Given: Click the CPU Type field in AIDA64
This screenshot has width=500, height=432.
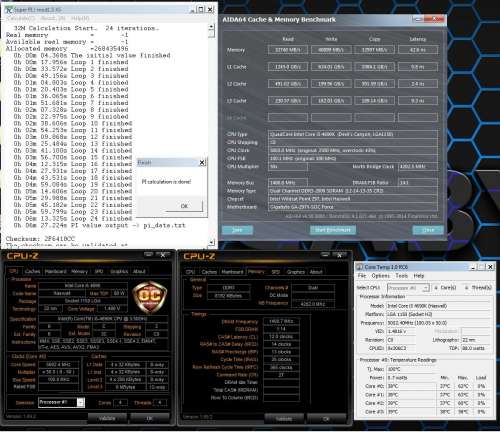Looking at the screenshot, I should pyautogui.click(x=353, y=134).
